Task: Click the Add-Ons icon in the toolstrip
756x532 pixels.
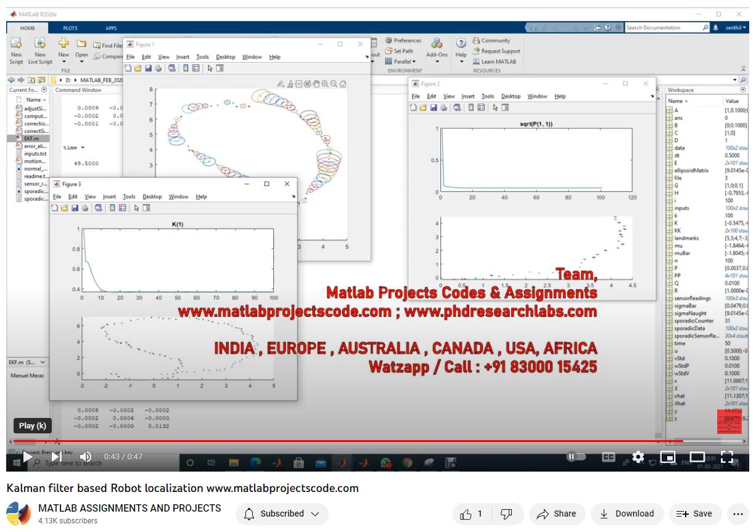Action: pos(437,43)
